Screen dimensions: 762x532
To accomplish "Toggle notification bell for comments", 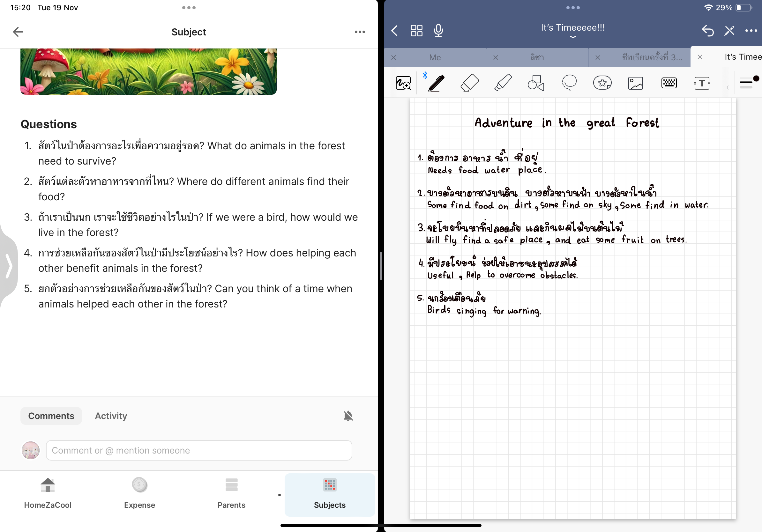I will [x=348, y=416].
